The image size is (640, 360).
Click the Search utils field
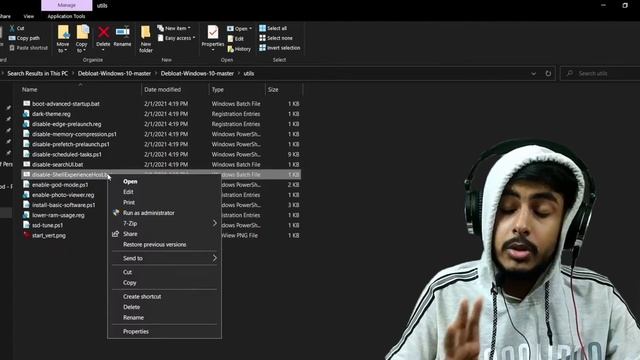point(600,73)
